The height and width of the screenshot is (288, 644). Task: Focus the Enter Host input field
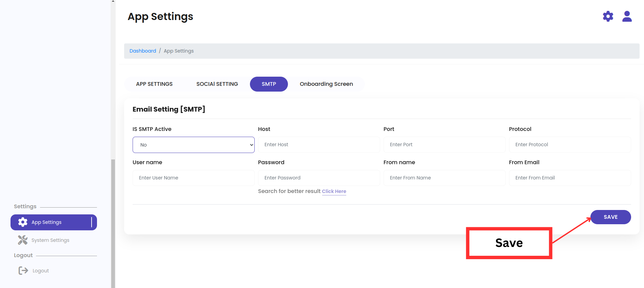[x=319, y=145]
